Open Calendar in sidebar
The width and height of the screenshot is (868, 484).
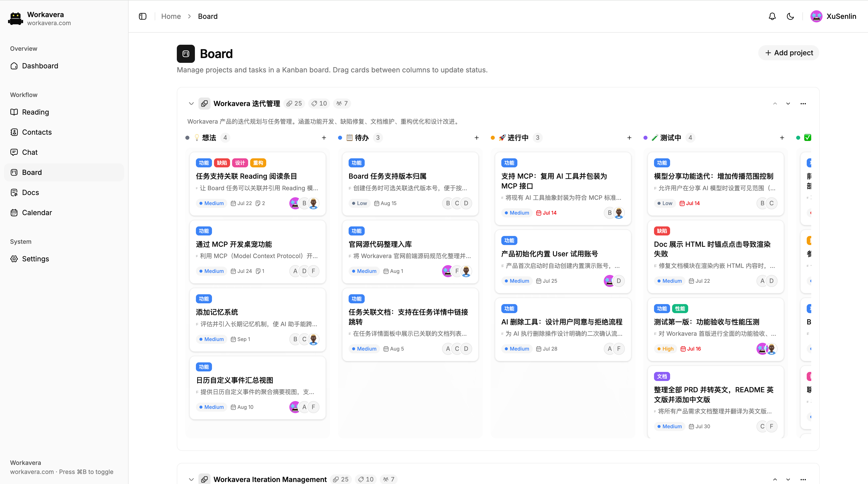[64, 212]
